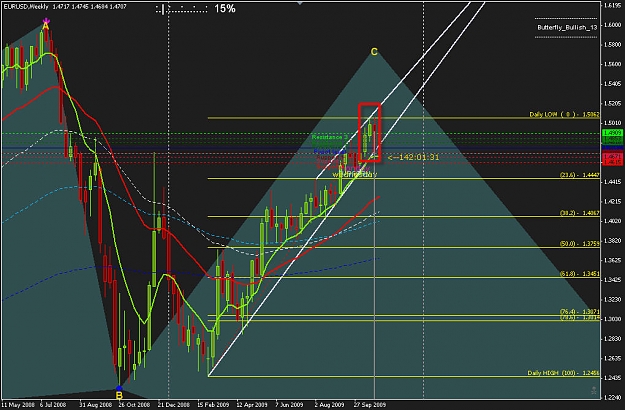Click the EURUSD,Weekly chart title
Image resolution: width=625 pixels, height=410 pixels.
26,7
